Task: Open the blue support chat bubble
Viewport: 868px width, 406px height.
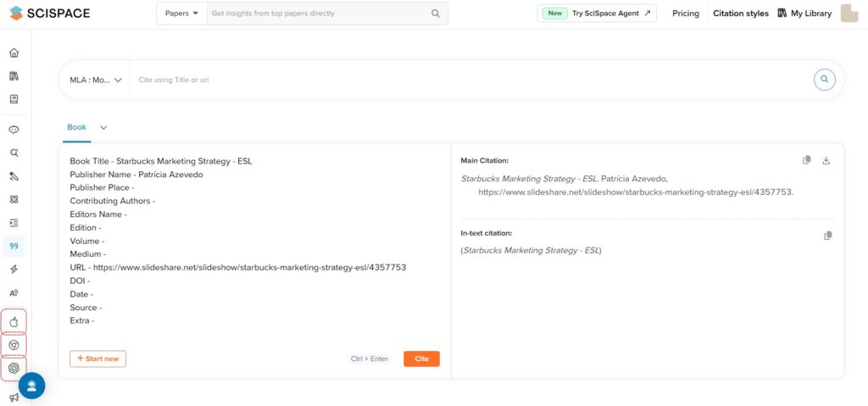Action: click(32, 386)
